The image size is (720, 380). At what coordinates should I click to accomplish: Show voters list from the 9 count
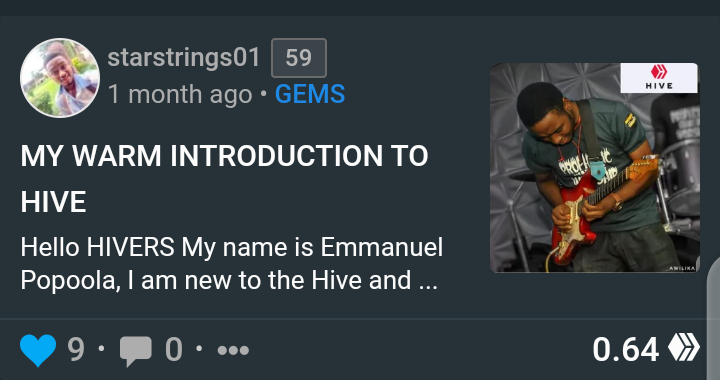click(76, 350)
